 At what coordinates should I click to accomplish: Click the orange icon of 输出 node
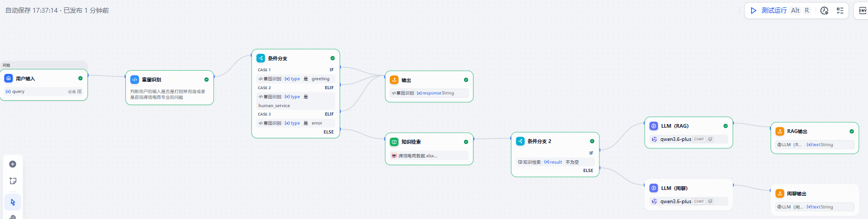394,80
